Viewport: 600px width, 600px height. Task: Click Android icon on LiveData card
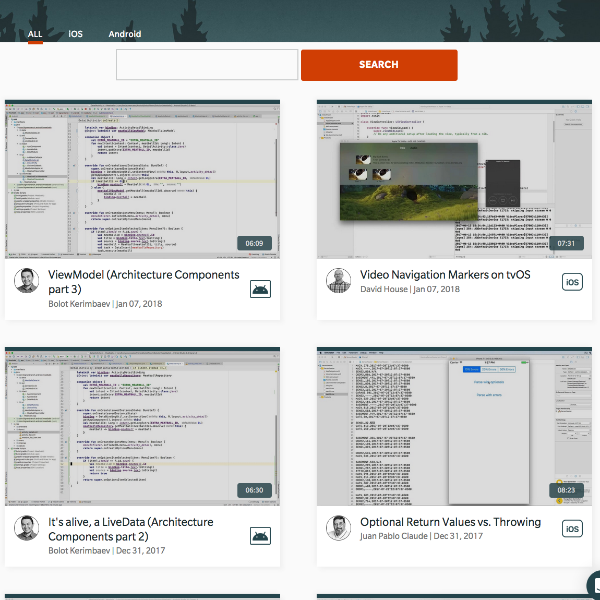click(260, 536)
